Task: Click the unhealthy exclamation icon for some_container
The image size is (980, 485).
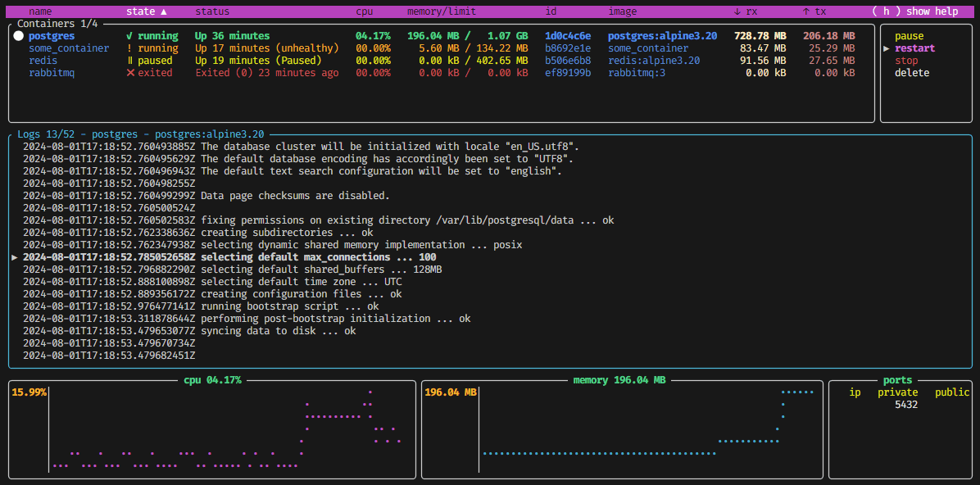Action: (129, 48)
